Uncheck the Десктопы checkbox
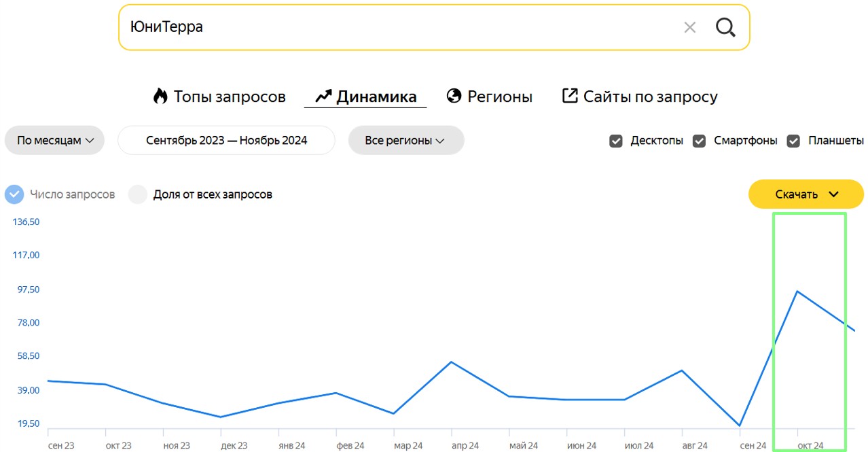This screenshot has height=452, width=868. [616, 141]
